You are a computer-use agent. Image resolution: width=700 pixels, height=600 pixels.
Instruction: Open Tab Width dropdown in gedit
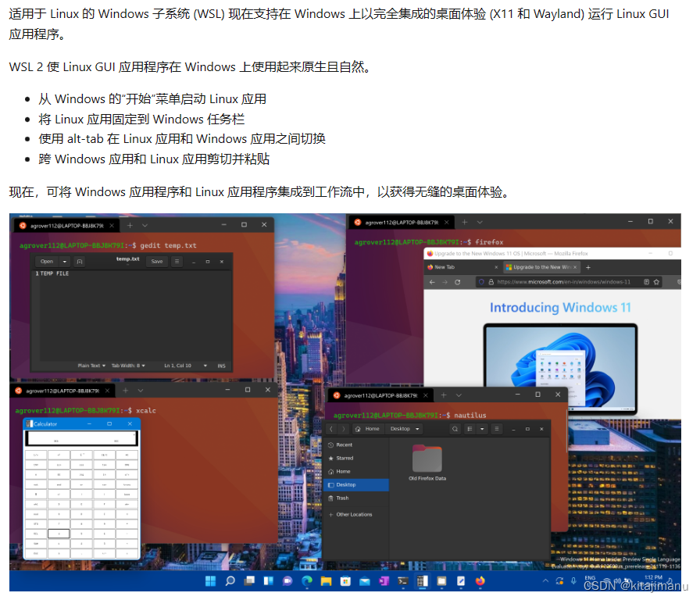[128, 366]
